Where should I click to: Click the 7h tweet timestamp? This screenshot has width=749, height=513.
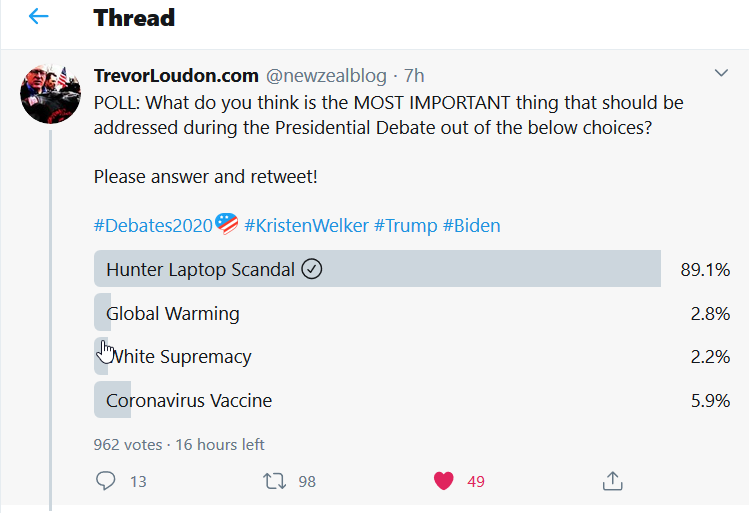[x=414, y=75]
